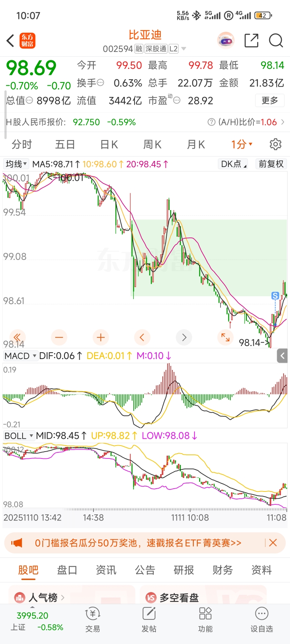290x644 pixels.
Task: Open the 功能 functions icon
Action: tap(205, 619)
